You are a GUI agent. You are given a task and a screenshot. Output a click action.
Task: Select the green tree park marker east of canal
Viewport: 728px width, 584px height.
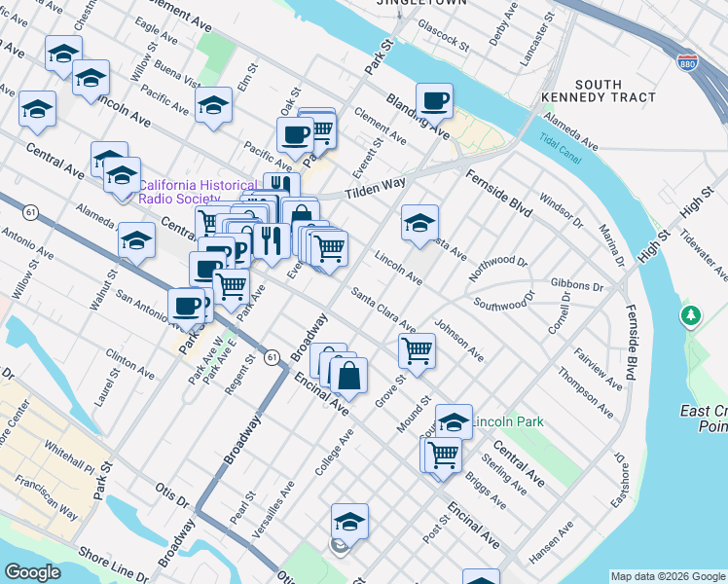click(x=691, y=316)
